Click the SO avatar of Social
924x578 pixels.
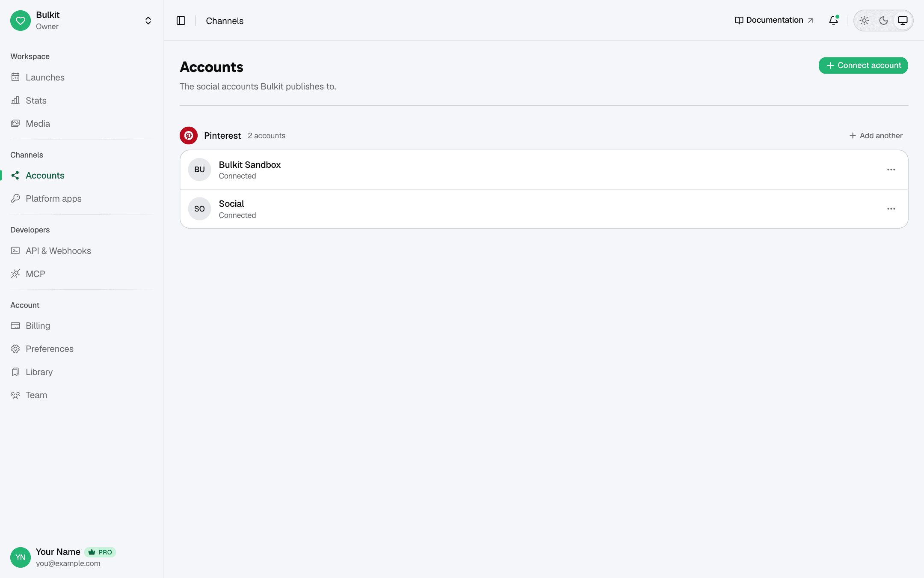coord(199,209)
